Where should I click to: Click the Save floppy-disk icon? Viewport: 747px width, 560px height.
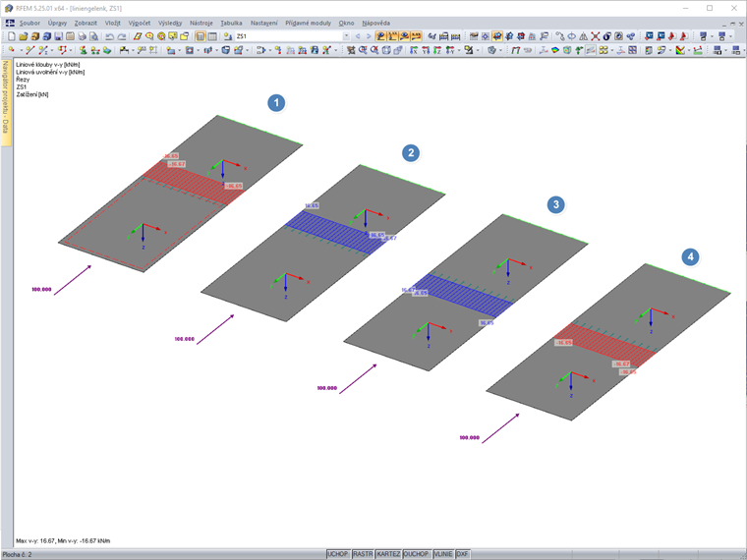click(x=58, y=36)
